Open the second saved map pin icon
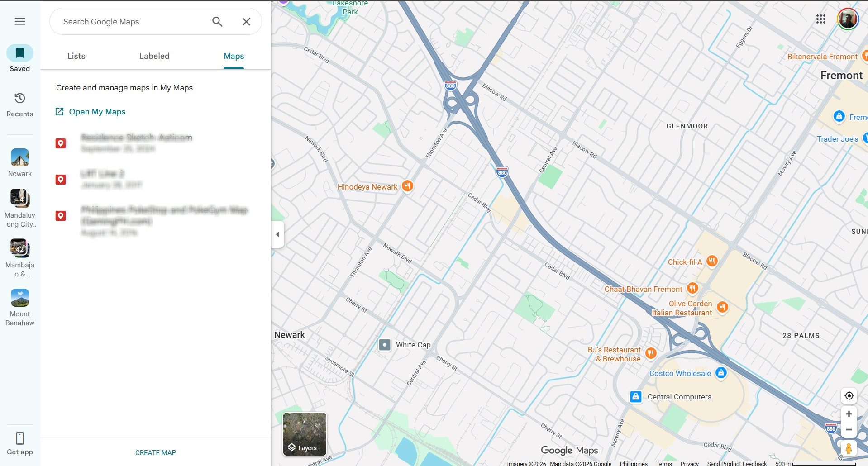Viewport: 868px width, 466px height. (61, 180)
